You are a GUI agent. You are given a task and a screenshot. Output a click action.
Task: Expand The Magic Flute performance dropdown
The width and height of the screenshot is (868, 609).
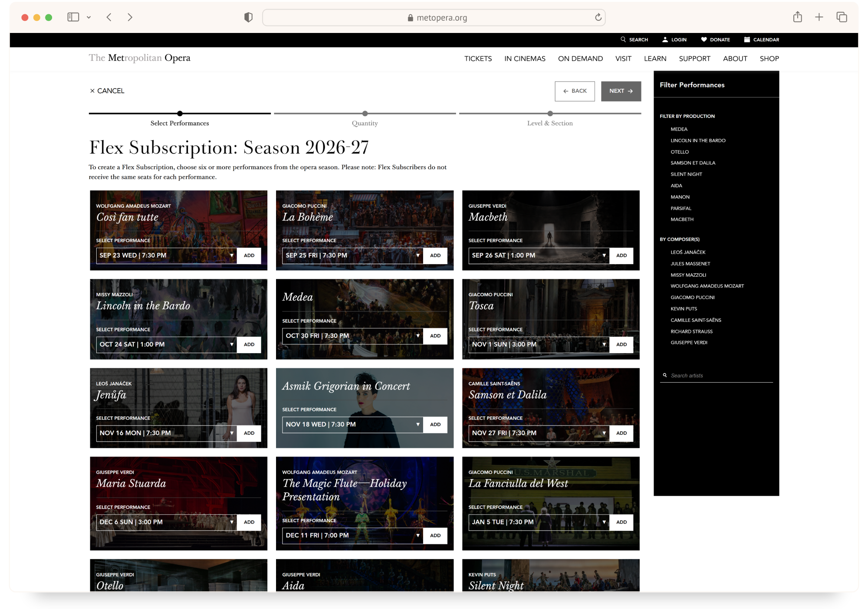pyautogui.click(x=352, y=535)
